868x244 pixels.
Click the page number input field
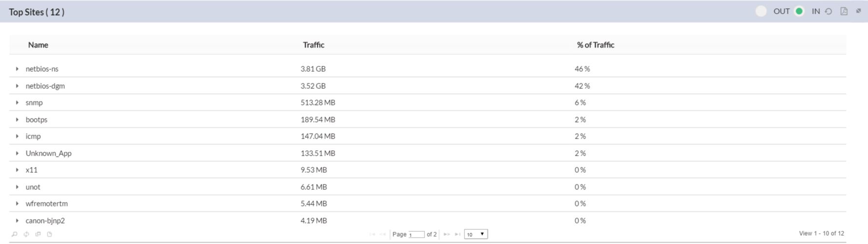point(416,235)
